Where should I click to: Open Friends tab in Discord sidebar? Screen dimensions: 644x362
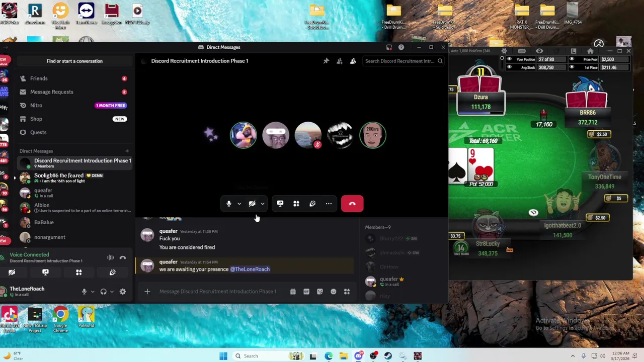click(74, 78)
